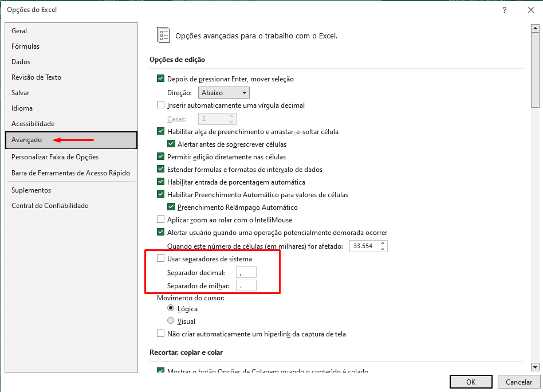Click the scrollbar down arrow

click(x=536, y=367)
